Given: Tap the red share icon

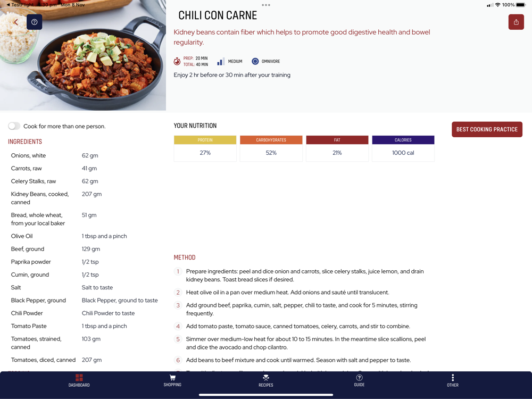Looking at the screenshot, I should 516,22.
